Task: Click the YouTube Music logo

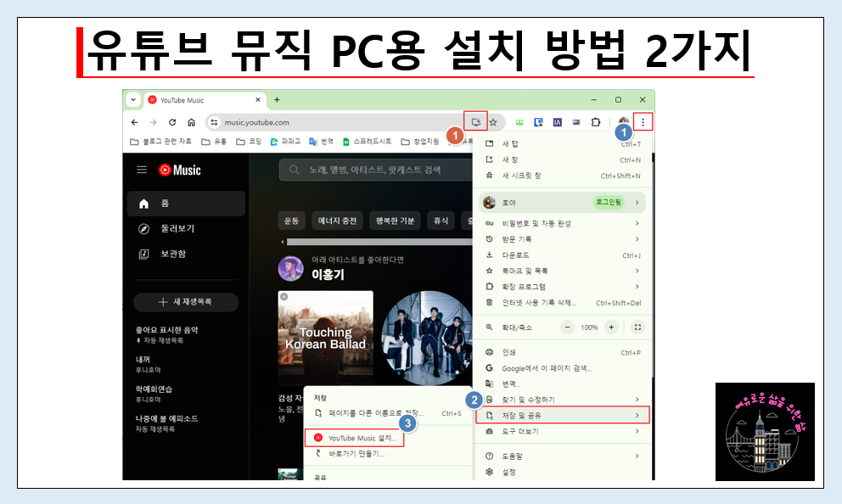Action: click(x=180, y=171)
